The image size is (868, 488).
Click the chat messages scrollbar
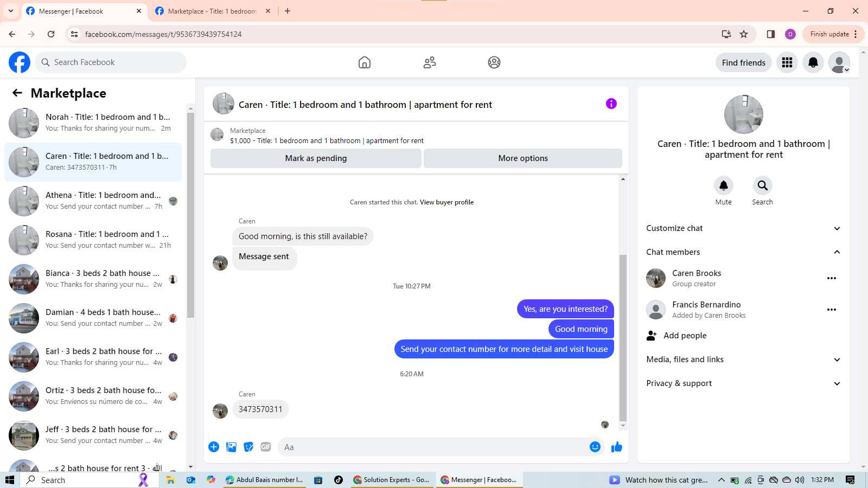623,337
